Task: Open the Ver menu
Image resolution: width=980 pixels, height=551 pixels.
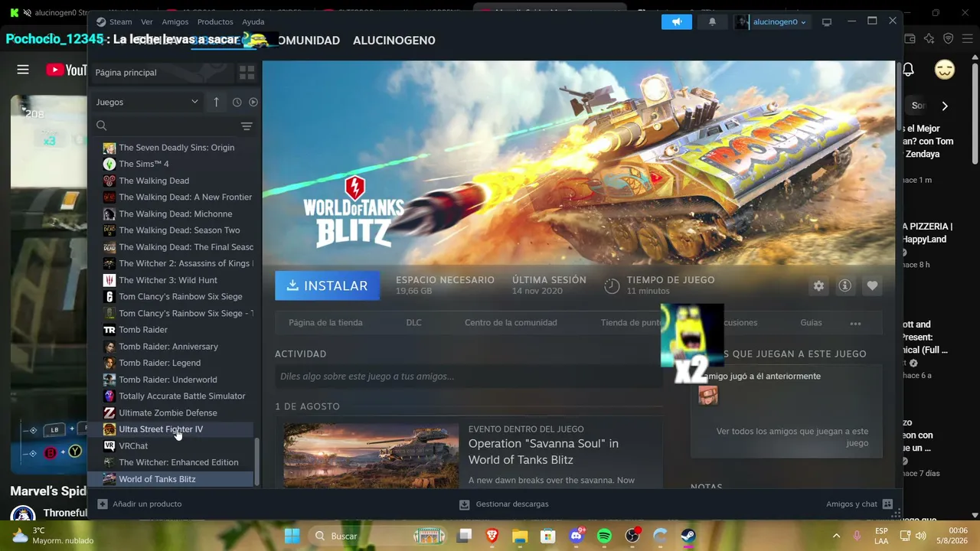Action: (147, 22)
